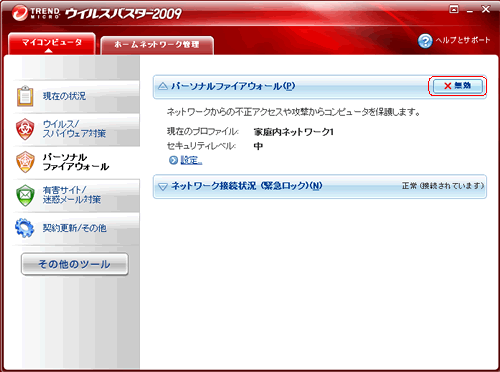Click the window restore icon in title bar
The image size is (500, 372).
[x=454, y=9]
